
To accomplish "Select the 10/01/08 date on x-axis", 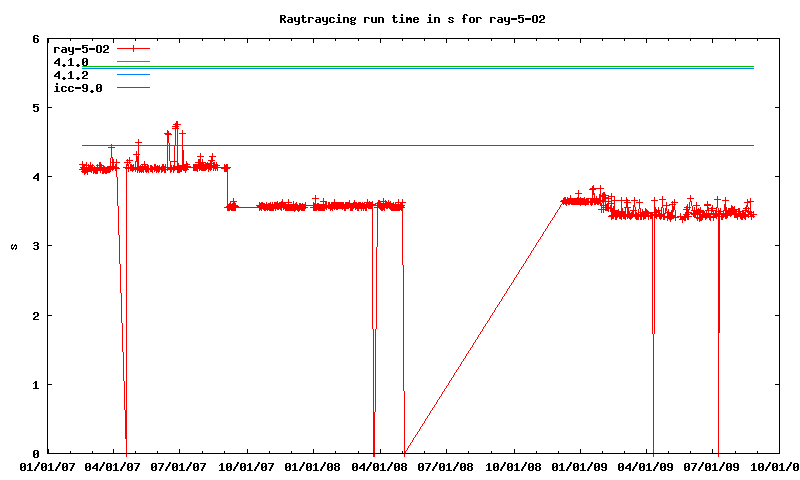I will [x=514, y=466].
